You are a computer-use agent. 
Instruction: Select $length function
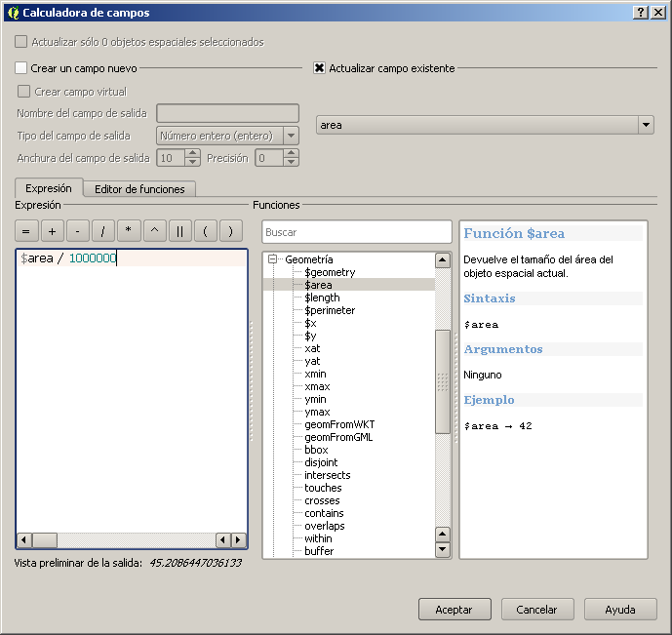(322, 298)
